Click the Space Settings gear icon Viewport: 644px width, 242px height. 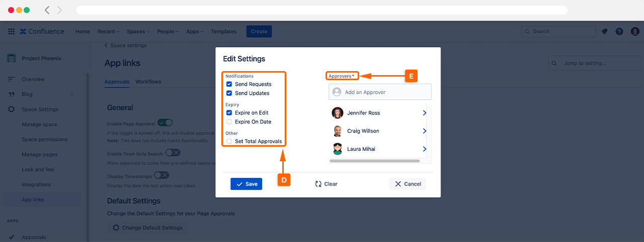click(11, 109)
